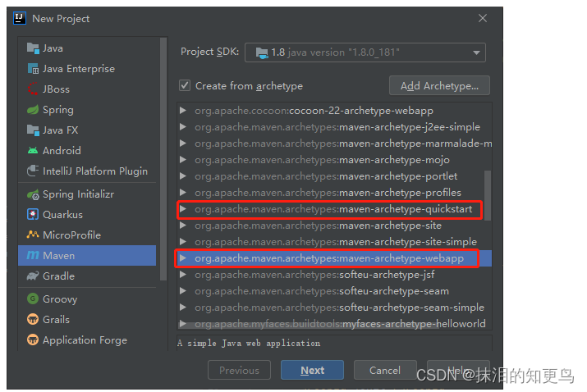Viewport: 587px width, 392px height.
Task: Click the green Spring leaf icon
Action: (x=33, y=110)
